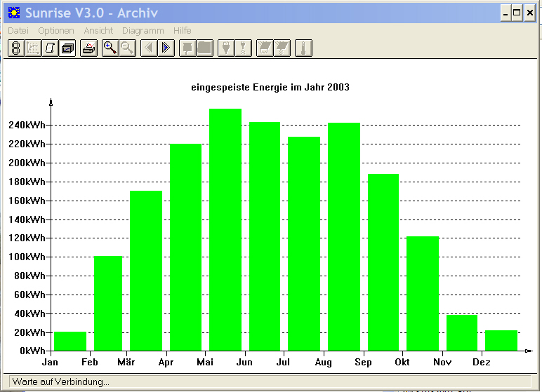The width and height of the screenshot is (542, 392).
Task: Click the single monitor device icon
Action: click(x=187, y=48)
